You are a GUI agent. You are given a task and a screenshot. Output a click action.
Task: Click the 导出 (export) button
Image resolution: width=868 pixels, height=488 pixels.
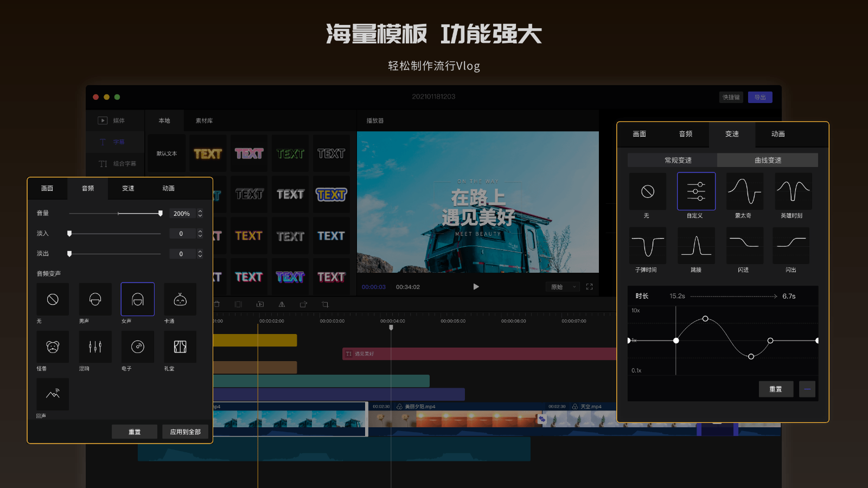click(759, 97)
